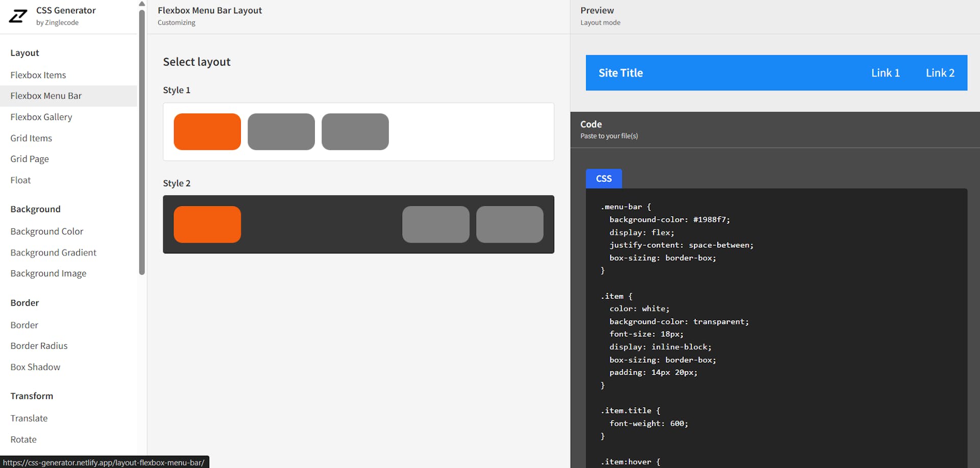Open the Background Gradient generator

click(53, 252)
